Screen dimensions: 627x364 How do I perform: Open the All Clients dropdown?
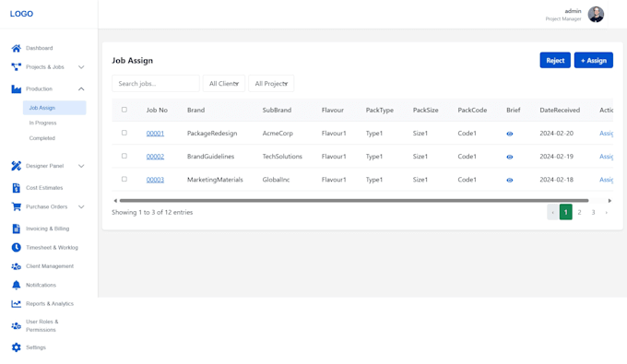[x=224, y=84]
